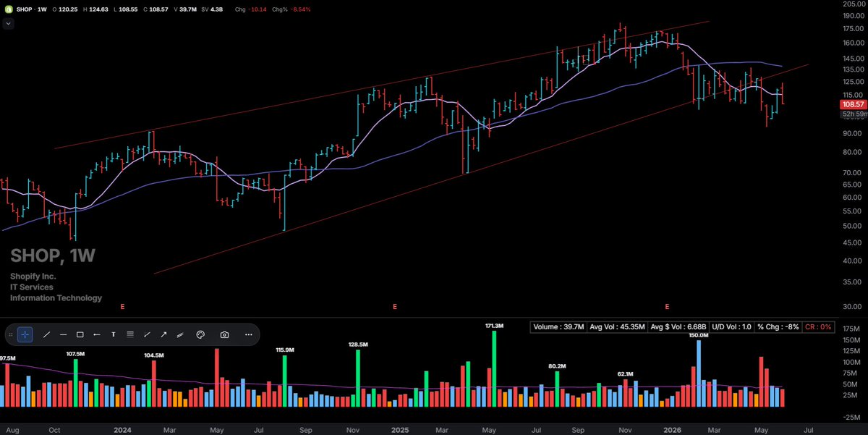Open more drawing tools ellipsis menu
This screenshot has height=435, width=868.
pyautogui.click(x=249, y=334)
